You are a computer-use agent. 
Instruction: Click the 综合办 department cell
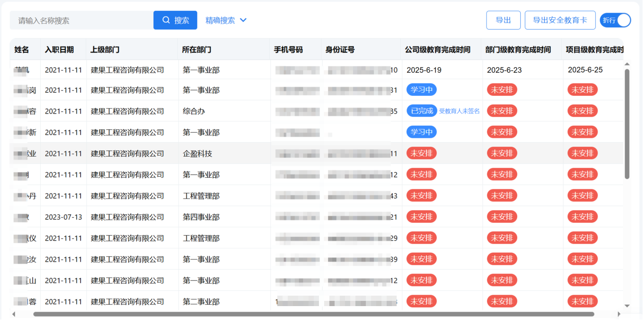[x=194, y=111]
